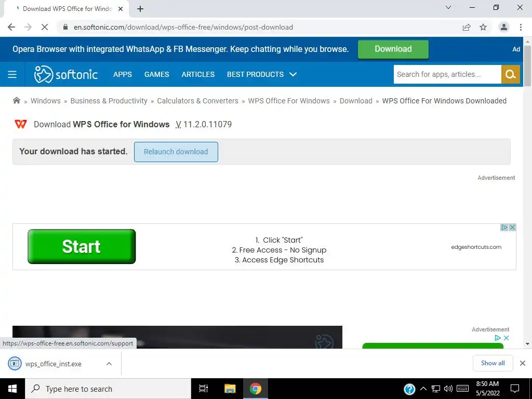Screen dimensions: 532x399
Task: Show hidden system tray icons
Action: pos(423,389)
